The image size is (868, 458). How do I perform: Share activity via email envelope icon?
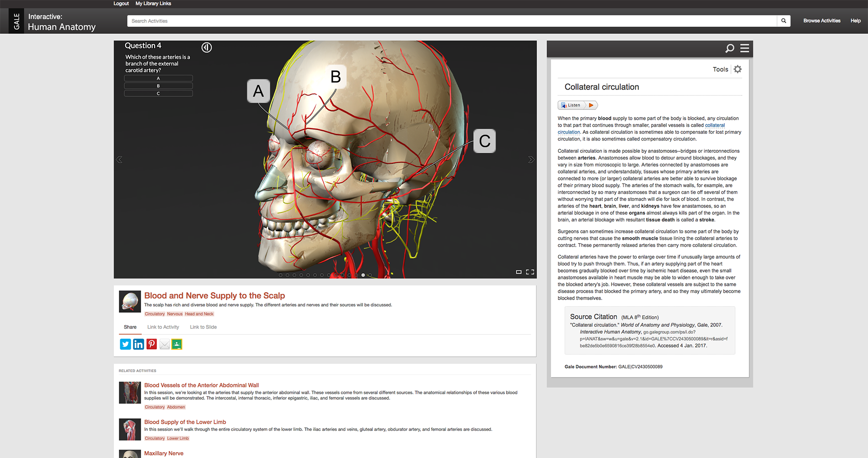point(165,345)
